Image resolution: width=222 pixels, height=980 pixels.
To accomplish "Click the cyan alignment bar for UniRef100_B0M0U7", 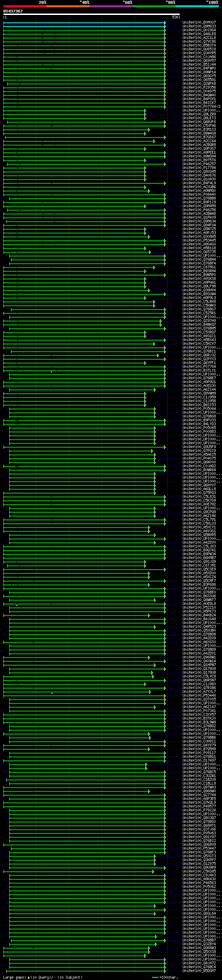I will click(85, 23).
